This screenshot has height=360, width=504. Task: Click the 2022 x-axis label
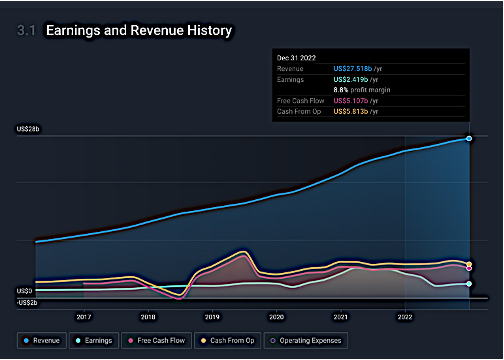pos(405,317)
